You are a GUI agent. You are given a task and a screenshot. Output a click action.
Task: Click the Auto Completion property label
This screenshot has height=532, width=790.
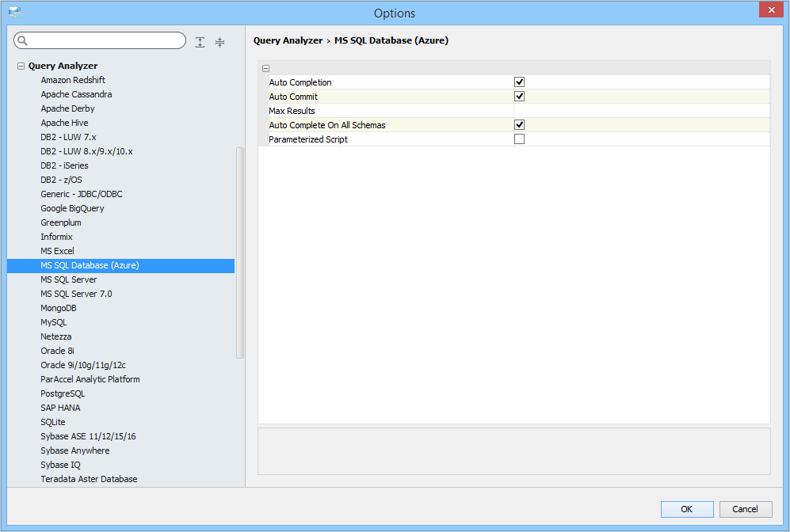click(x=300, y=82)
